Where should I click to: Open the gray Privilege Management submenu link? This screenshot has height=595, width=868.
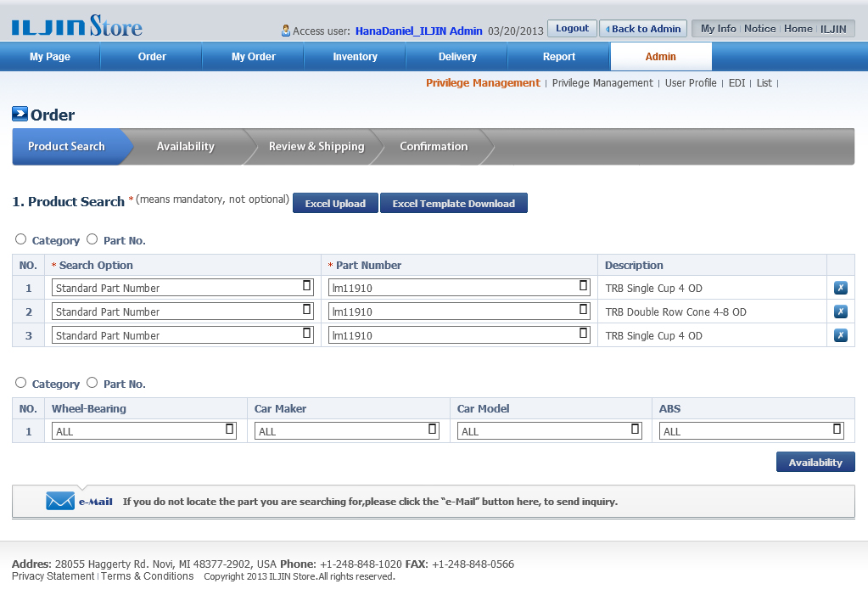pyautogui.click(x=602, y=82)
